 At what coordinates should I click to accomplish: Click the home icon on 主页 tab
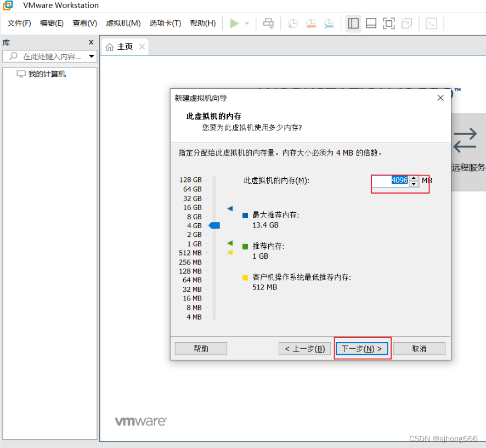tap(109, 47)
